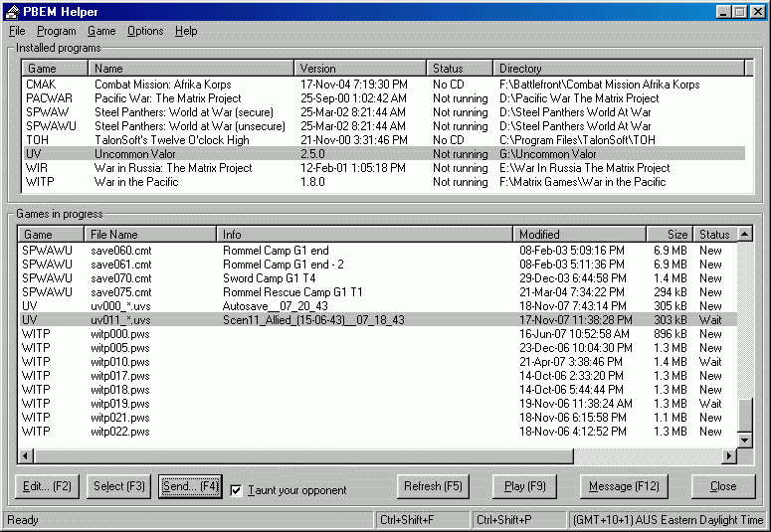Open the Options menu
The width and height of the screenshot is (771, 532).
point(145,31)
